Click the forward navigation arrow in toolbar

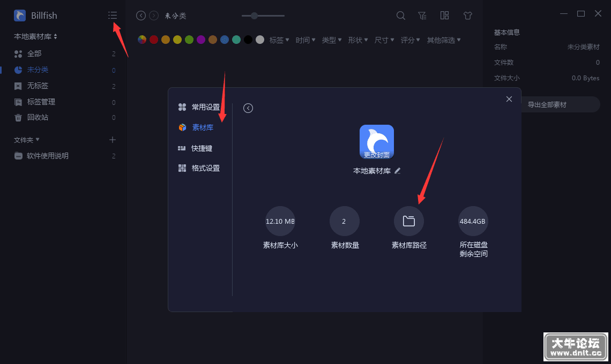click(154, 16)
